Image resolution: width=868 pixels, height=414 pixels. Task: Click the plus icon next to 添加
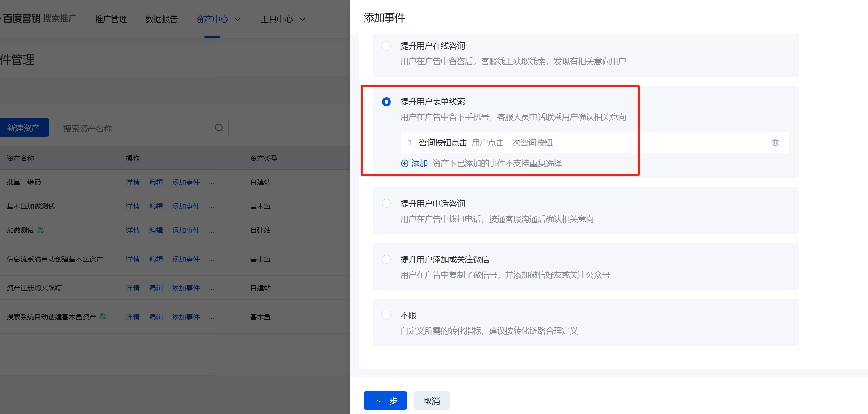pyautogui.click(x=404, y=164)
